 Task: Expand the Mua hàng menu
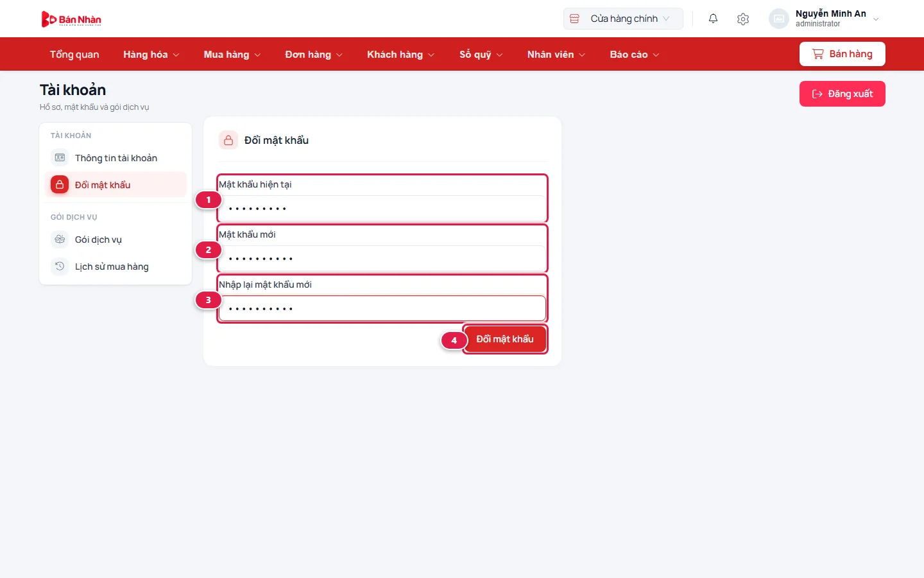pyautogui.click(x=232, y=55)
